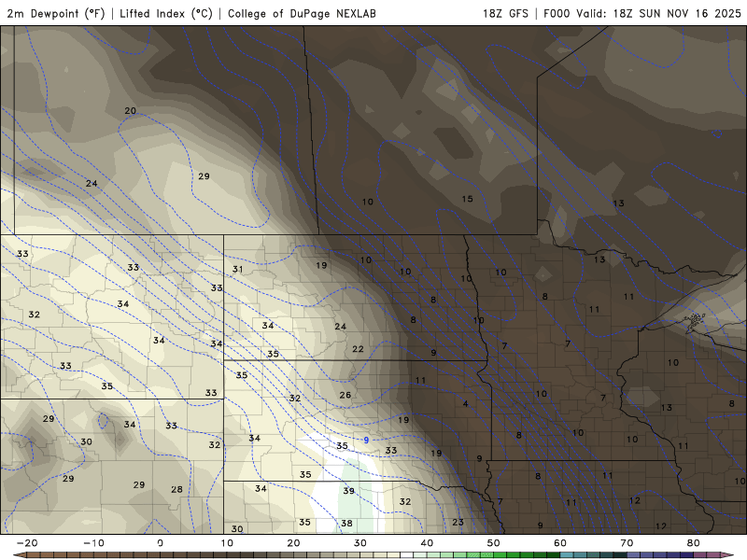
Task: Select the blue lifted index label 9
Action: point(366,440)
